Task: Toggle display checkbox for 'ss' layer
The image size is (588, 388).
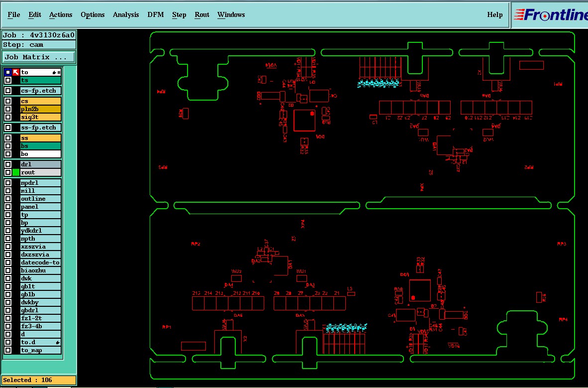Action: tap(8, 138)
